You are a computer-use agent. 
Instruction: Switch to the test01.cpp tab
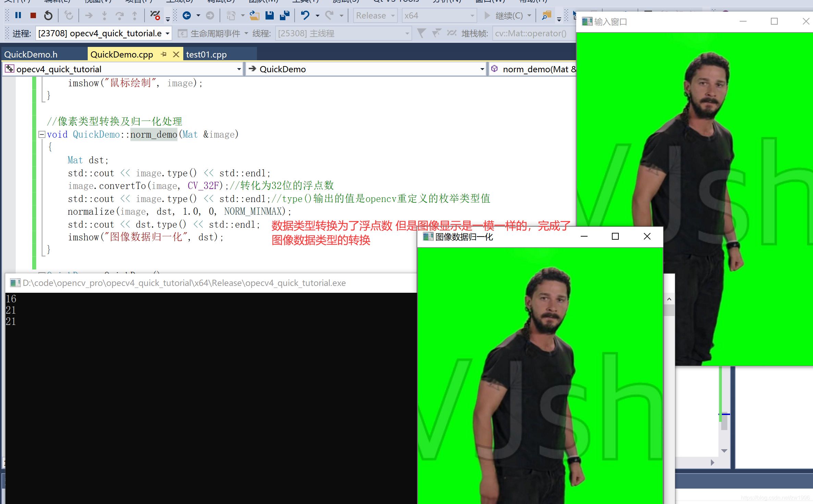pos(206,54)
